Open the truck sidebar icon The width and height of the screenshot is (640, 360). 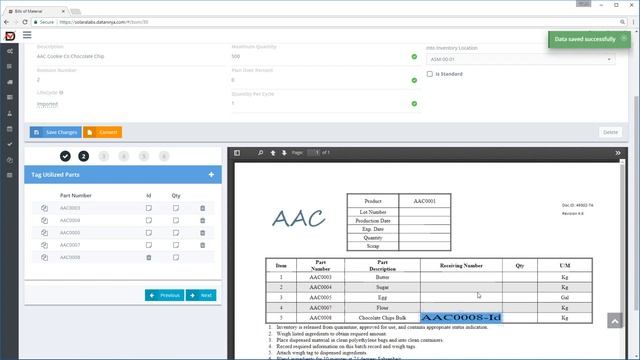click(10, 82)
